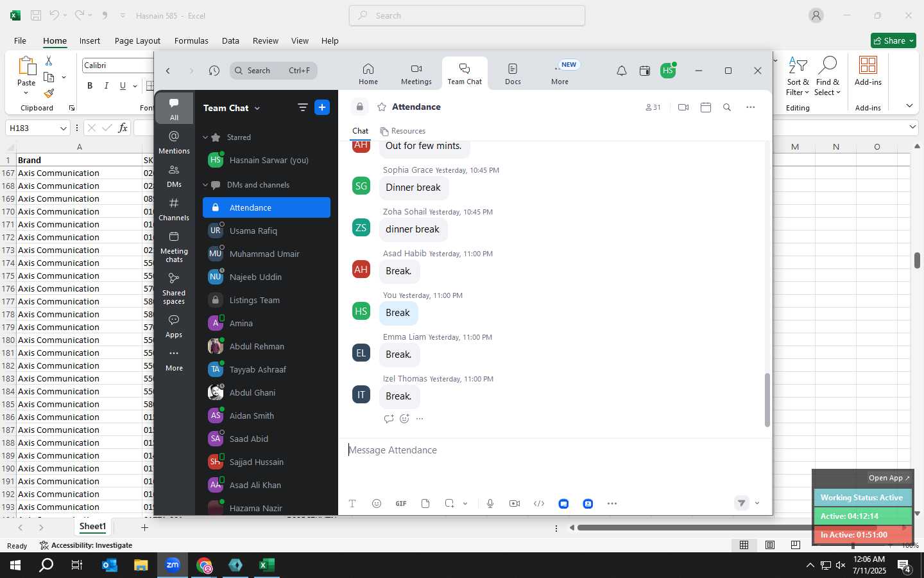Open DMs in Zoom sidebar
924x578 pixels.
tap(174, 176)
